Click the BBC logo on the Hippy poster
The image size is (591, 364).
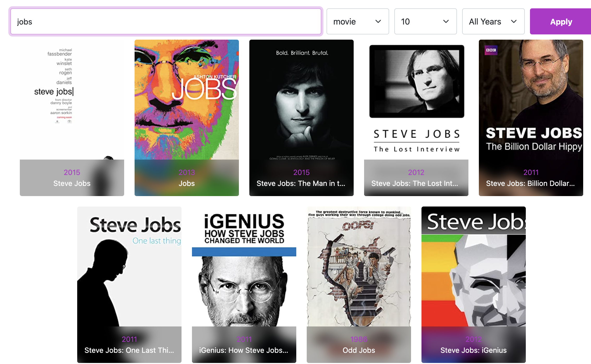click(x=491, y=50)
